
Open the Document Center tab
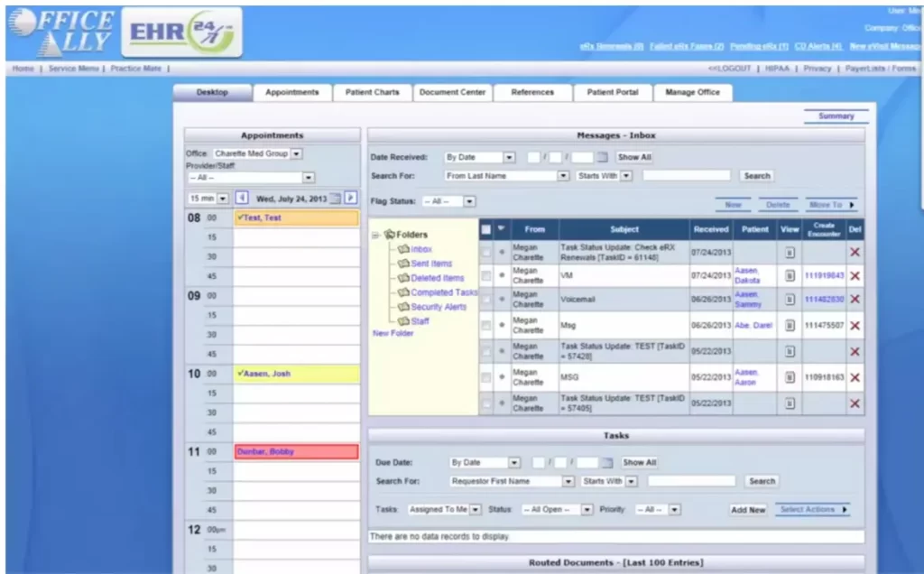coord(453,91)
